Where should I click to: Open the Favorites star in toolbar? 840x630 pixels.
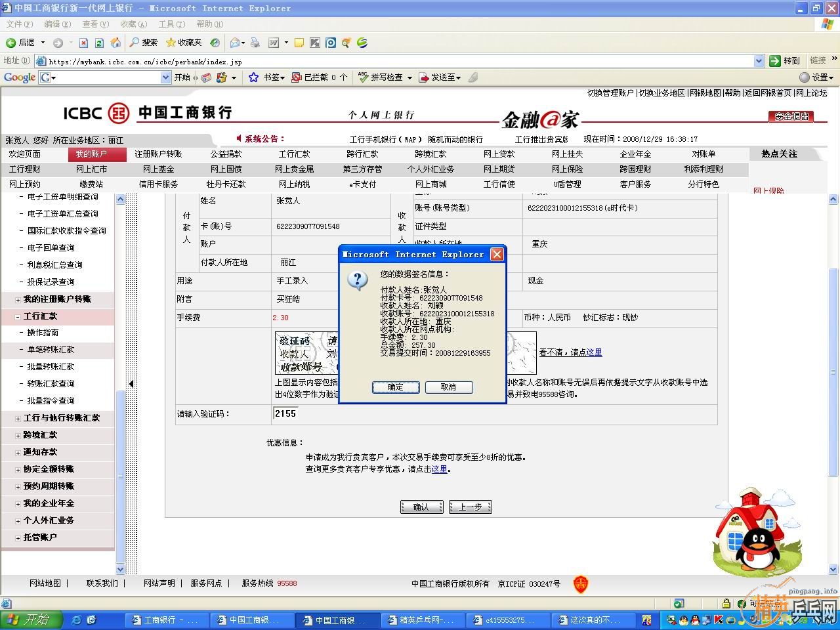click(171, 43)
